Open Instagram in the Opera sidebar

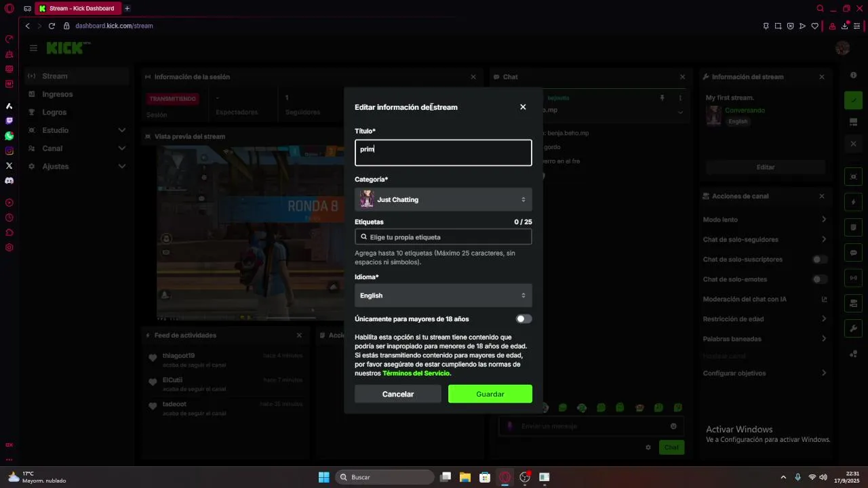pyautogui.click(x=9, y=150)
